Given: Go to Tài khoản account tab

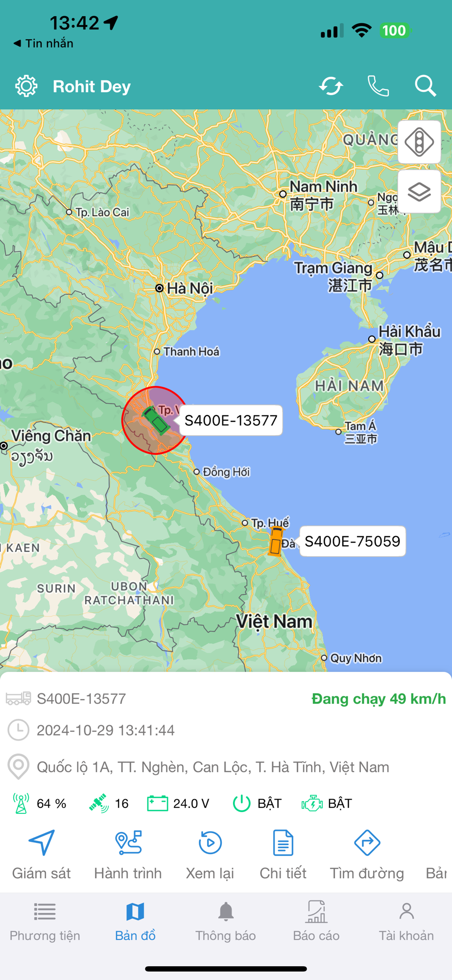Looking at the screenshot, I should click(406, 922).
